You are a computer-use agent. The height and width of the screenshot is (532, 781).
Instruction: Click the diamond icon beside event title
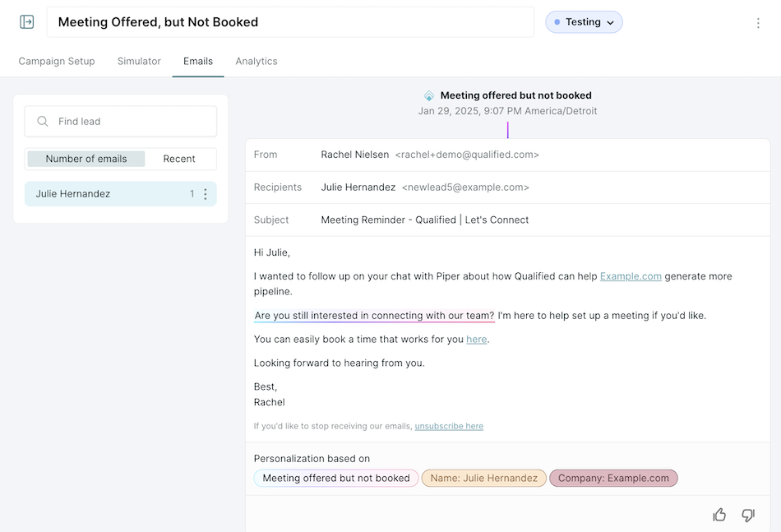429,95
